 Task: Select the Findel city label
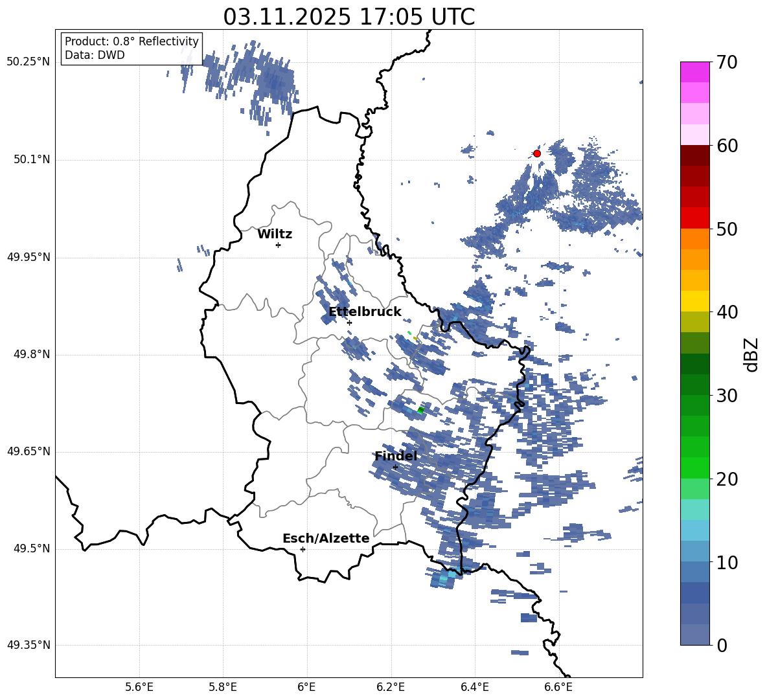click(x=396, y=456)
